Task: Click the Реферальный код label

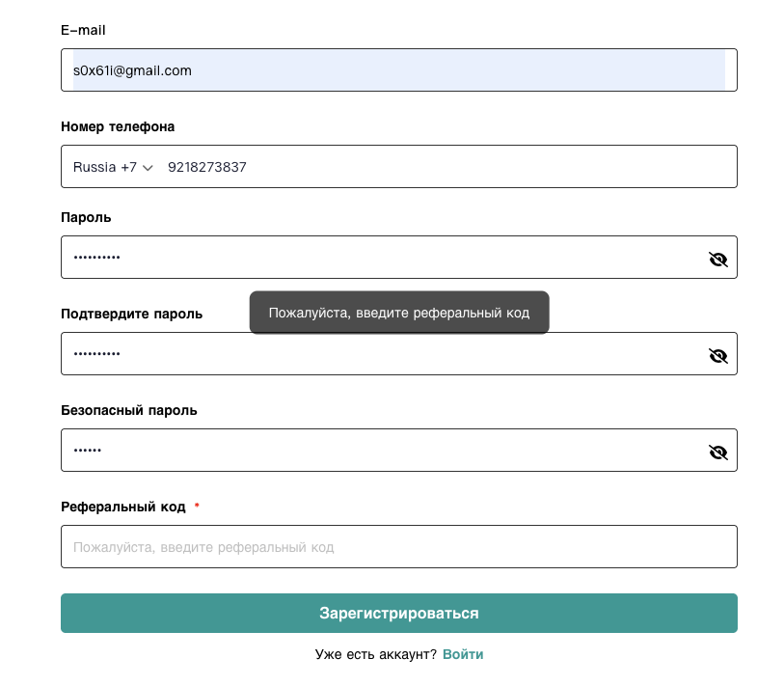Action: tap(122, 507)
